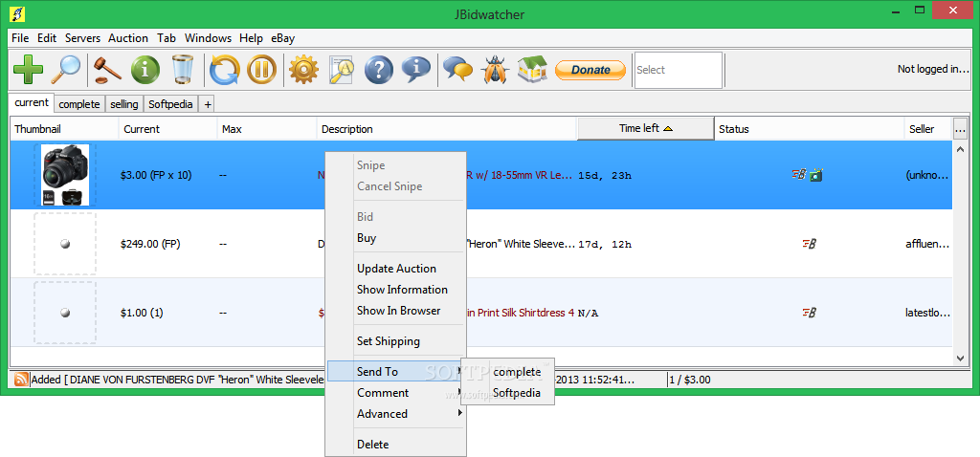Click the table scrollbar down arrow
This screenshot has width=980, height=457.
960,358
